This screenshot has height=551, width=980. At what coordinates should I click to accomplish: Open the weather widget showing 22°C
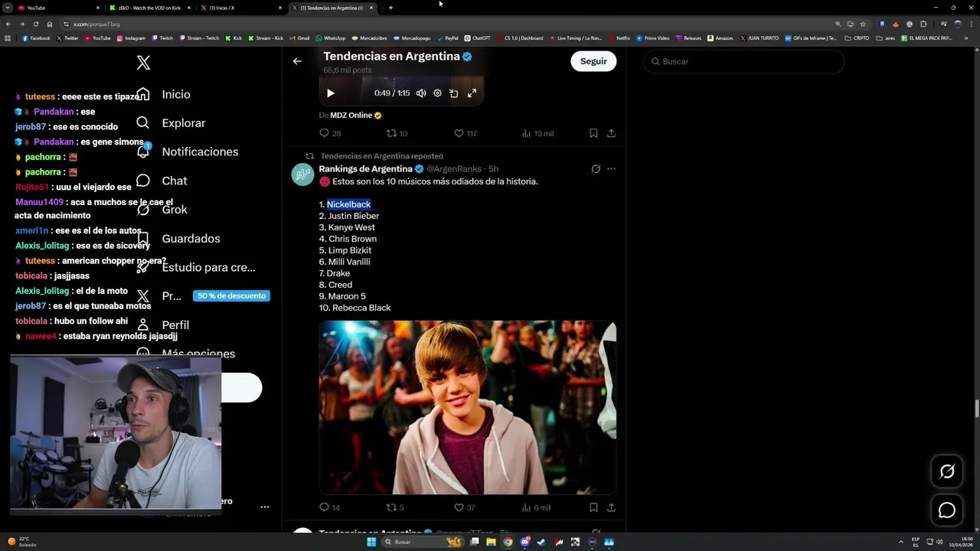(x=21, y=542)
